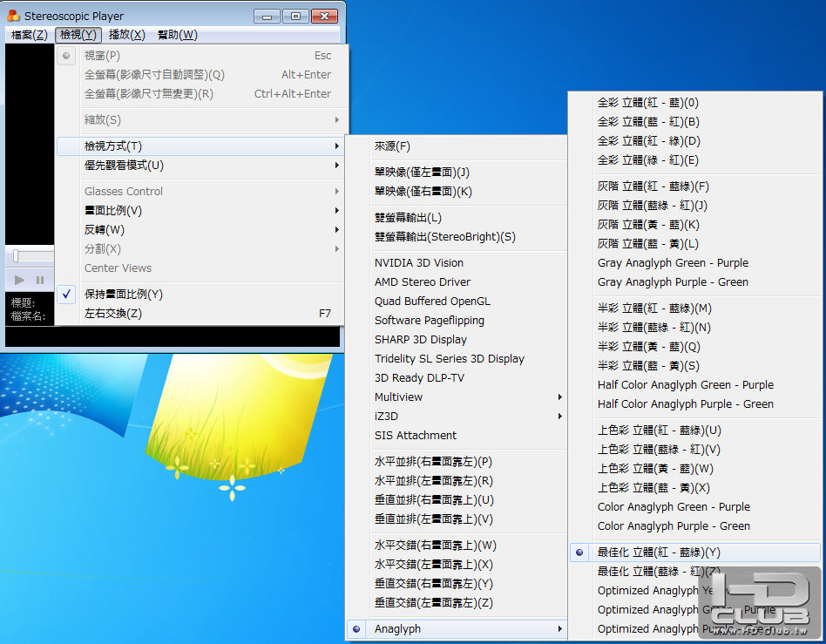
Task: Open the 幫助(W) menu
Action: (x=178, y=35)
